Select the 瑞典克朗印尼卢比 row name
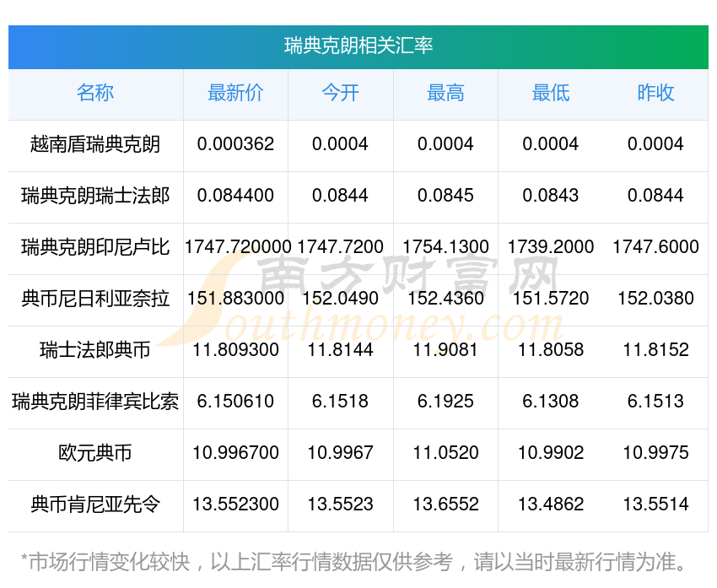This screenshot has height=588, width=717. pos(95,247)
